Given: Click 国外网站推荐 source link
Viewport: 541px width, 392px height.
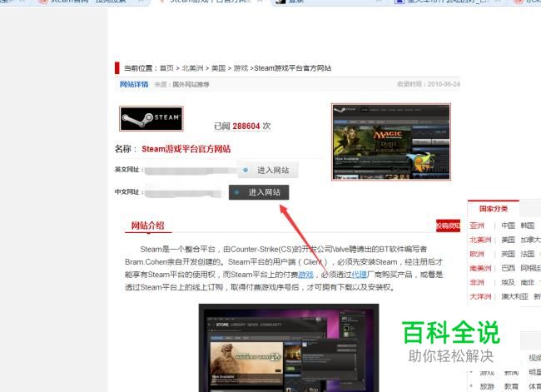Looking at the screenshot, I should pyautogui.click(x=191, y=84).
